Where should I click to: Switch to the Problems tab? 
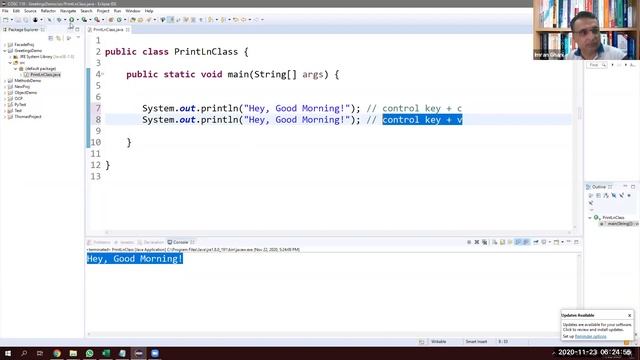coord(99,242)
